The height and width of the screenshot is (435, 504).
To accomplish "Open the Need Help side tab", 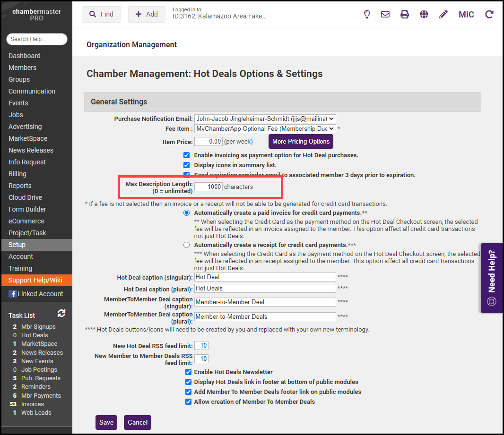I will coord(492,278).
